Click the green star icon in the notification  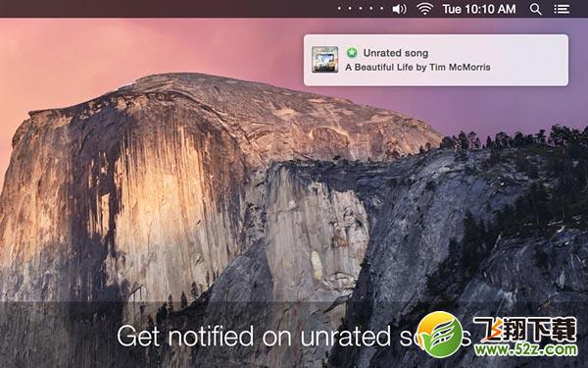point(352,53)
